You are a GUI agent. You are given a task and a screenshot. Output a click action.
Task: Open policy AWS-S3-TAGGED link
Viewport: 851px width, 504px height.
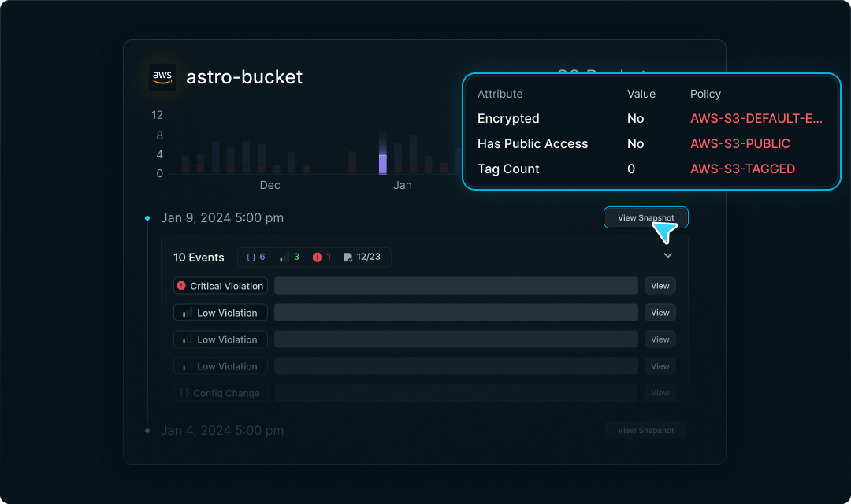point(742,169)
